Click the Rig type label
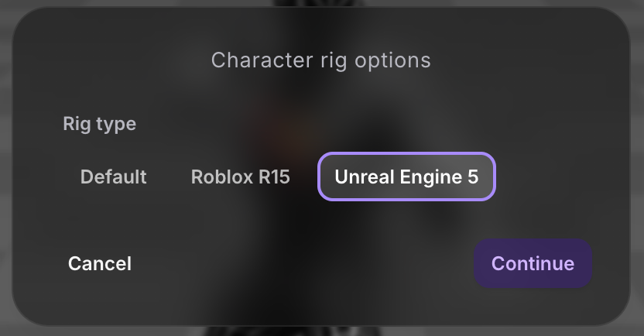 [x=99, y=124]
